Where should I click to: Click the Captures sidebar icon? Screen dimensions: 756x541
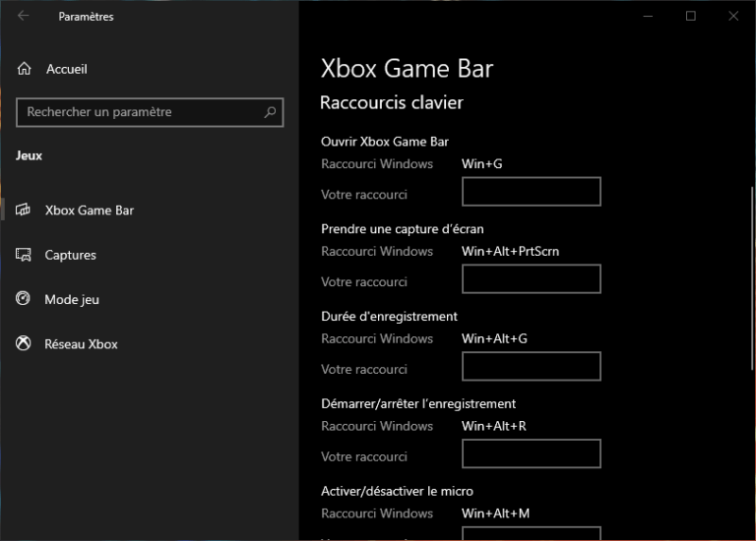click(x=24, y=255)
